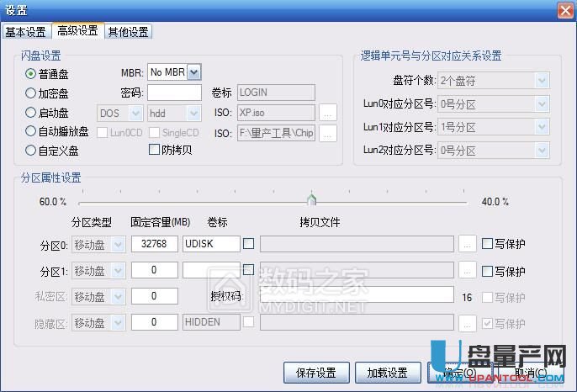Screen dimensions: 577x392
Task: Click the 分区0 fixed capacity field
Action: (x=154, y=245)
